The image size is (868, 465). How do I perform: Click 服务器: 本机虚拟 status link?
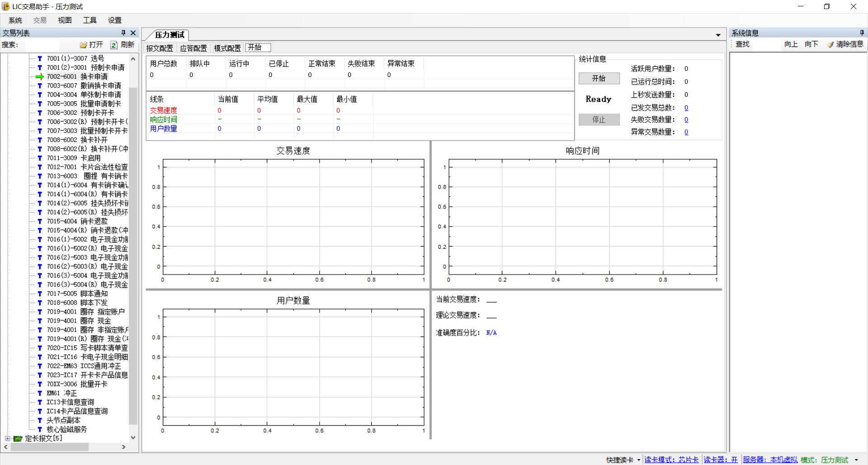pyautogui.click(x=770, y=460)
